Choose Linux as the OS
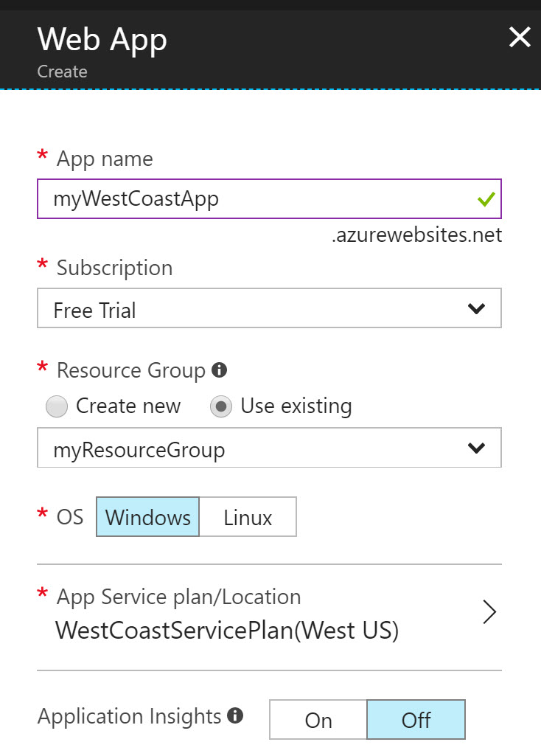This screenshot has width=541, height=756. coord(248,517)
